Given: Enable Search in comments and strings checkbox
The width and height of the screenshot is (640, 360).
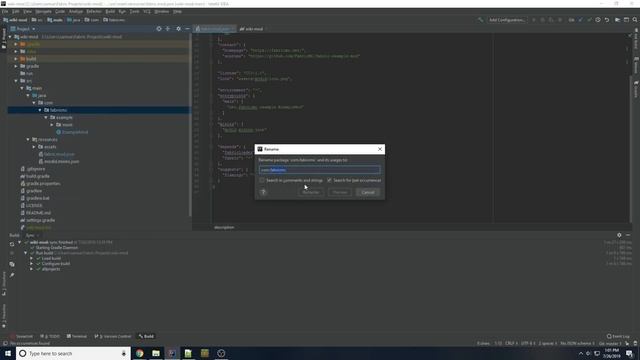Looking at the screenshot, I should (262, 180).
